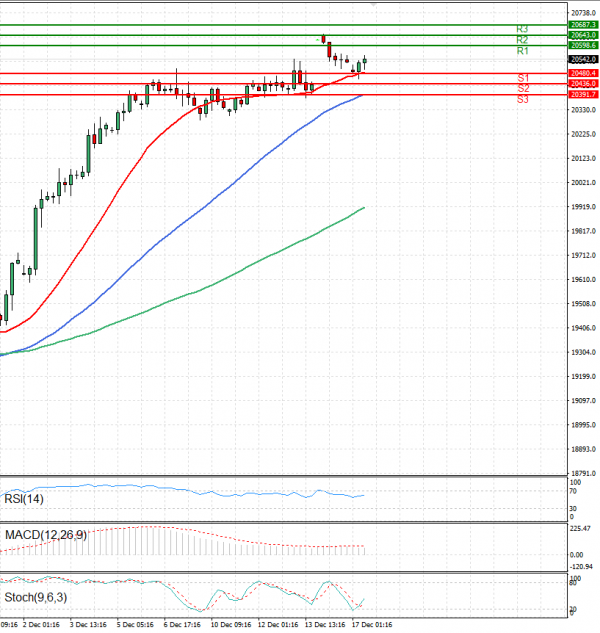The image size is (600, 633).
Task: Click the 10 Dec 09:16 time label
Action: click(231, 625)
